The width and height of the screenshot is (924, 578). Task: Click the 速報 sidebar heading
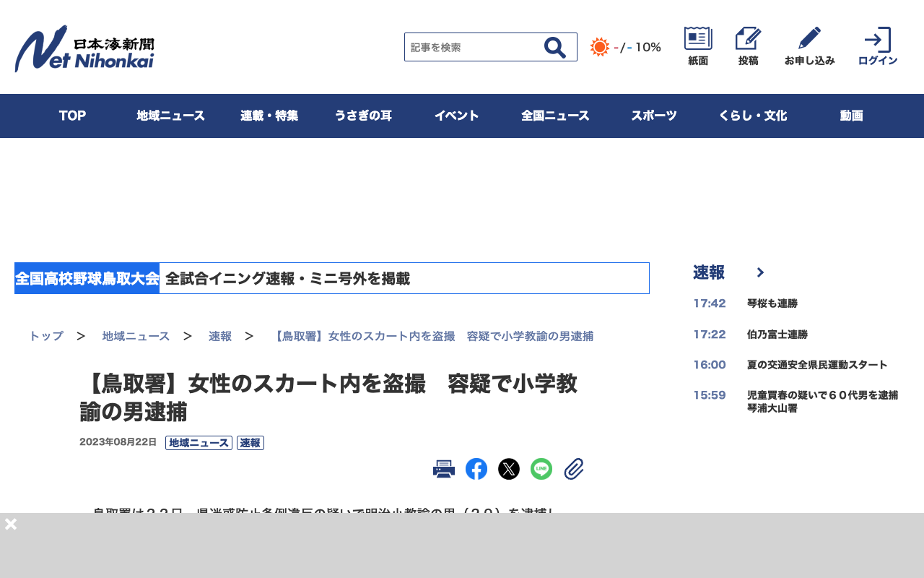[x=709, y=272]
